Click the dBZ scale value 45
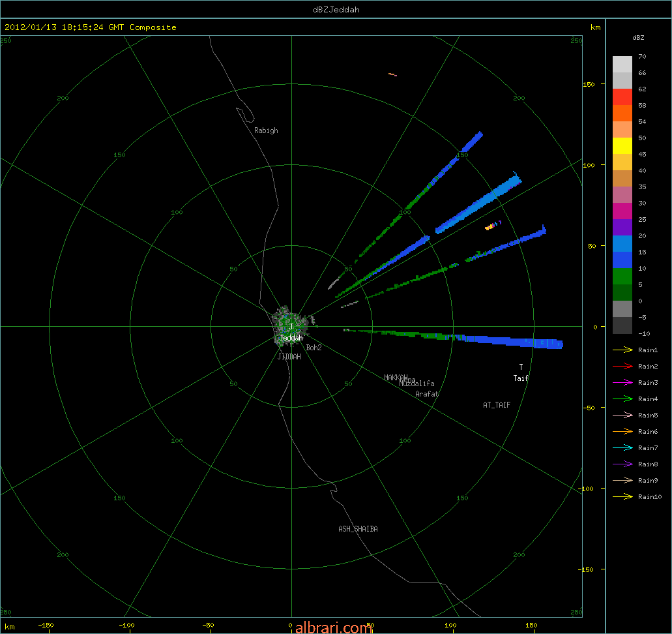This screenshot has width=672, height=634. click(642, 154)
